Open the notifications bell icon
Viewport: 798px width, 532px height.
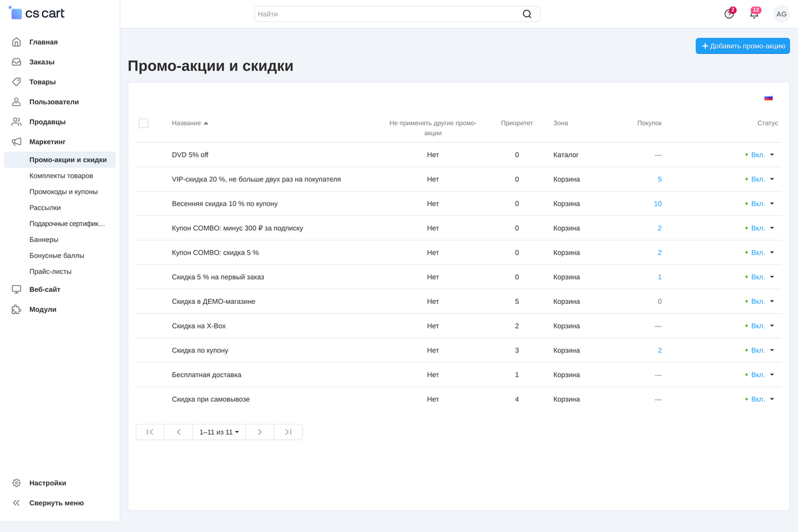click(x=754, y=14)
